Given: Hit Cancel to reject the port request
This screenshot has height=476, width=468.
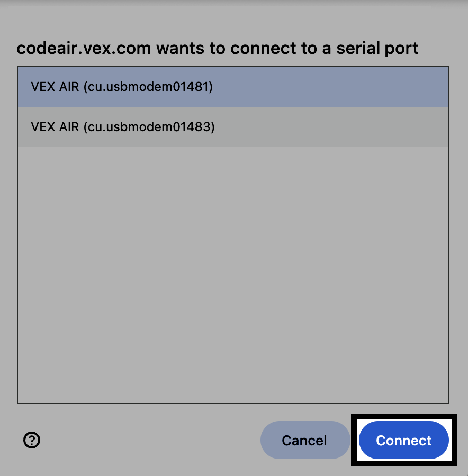Looking at the screenshot, I should (304, 440).
